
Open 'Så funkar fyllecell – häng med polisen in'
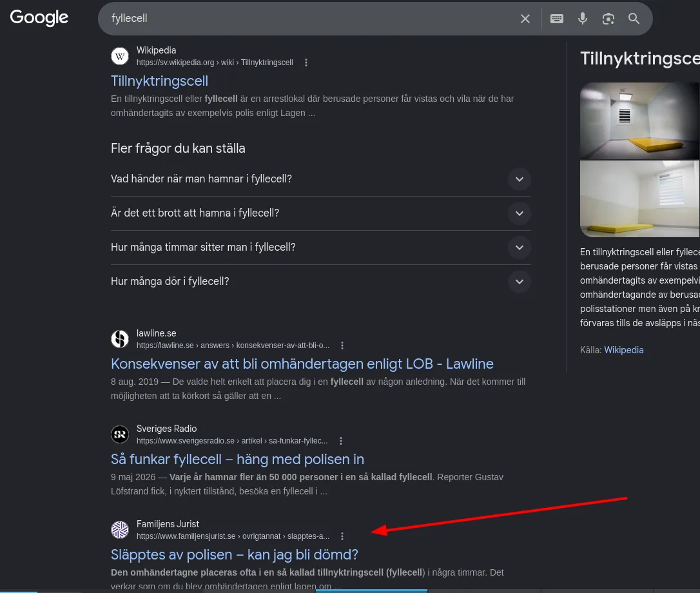[237, 459]
